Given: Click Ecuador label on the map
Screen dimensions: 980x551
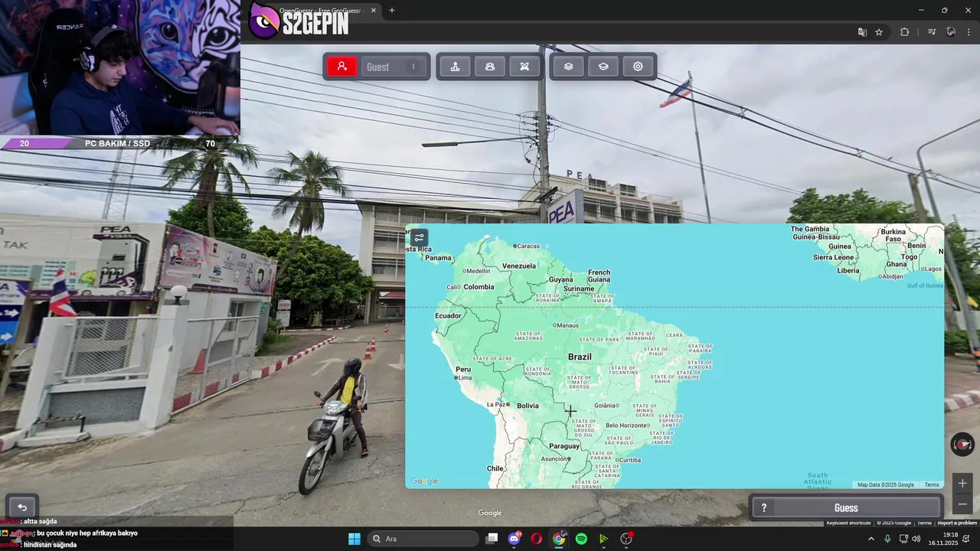Looking at the screenshot, I should [448, 315].
